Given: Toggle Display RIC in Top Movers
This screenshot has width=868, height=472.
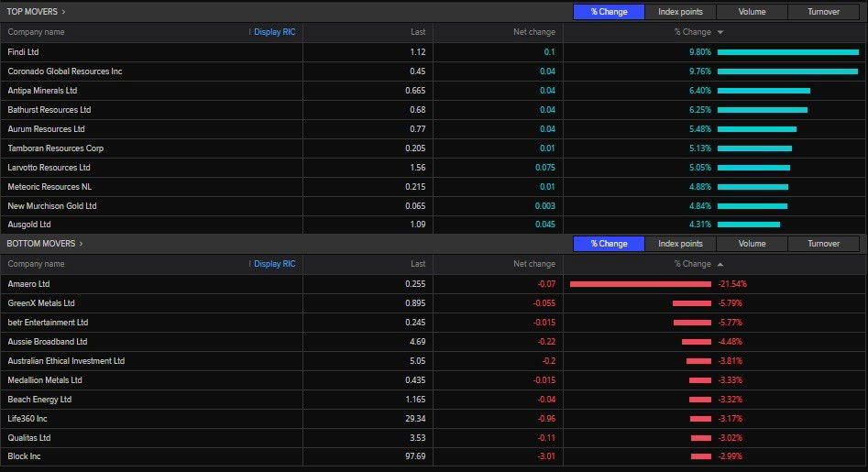Looking at the screenshot, I should (x=274, y=32).
